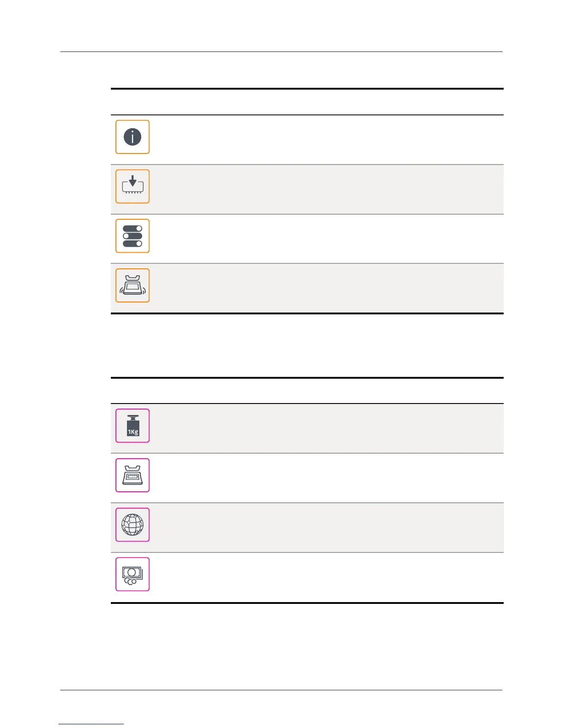Click the vibrating scale icon
563x728 pixels.
pos(132,285)
